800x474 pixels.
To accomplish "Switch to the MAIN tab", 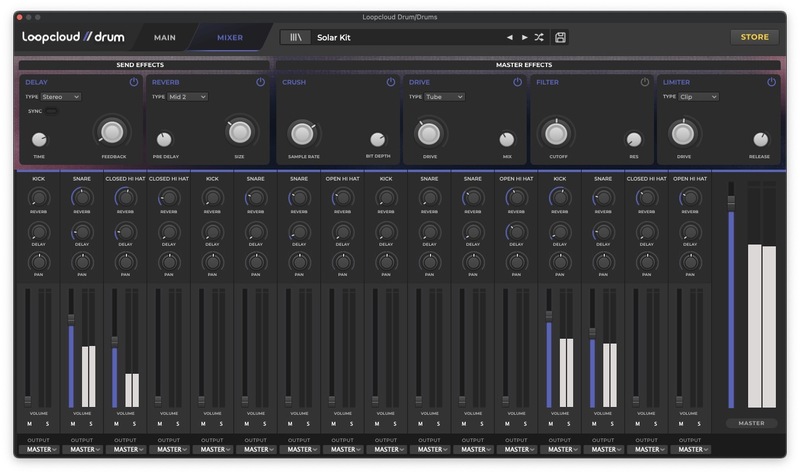I will 165,38.
